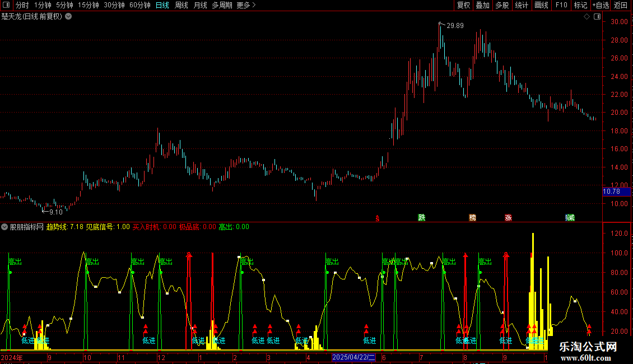This screenshot has width=633, height=364.
Task: Click the 返回 back button
Action: (x=621, y=5)
